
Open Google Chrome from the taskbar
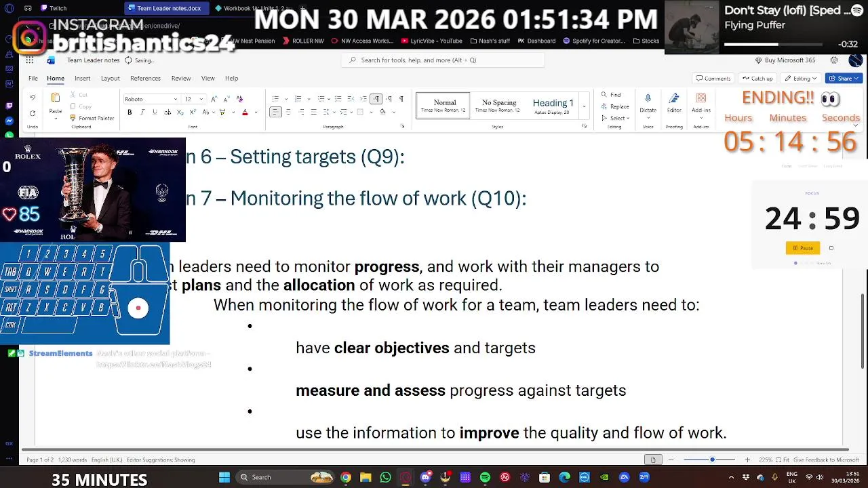(346, 477)
